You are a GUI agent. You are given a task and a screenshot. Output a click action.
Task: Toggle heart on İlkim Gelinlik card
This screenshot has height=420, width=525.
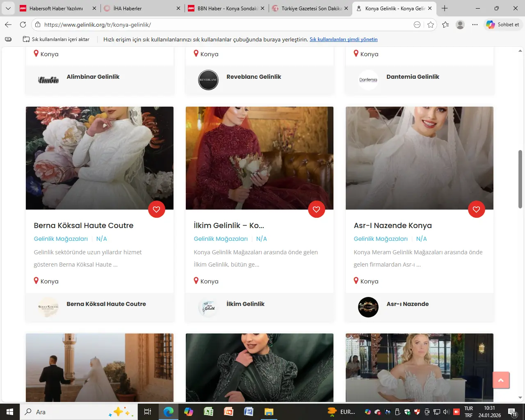(x=316, y=210)
